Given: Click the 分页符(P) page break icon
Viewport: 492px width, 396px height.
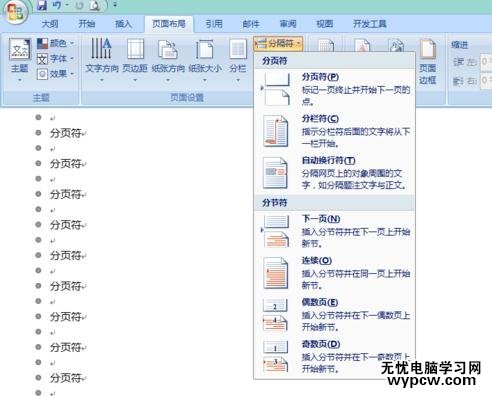Looking at the screenshot, I should (x=276, y=89).
